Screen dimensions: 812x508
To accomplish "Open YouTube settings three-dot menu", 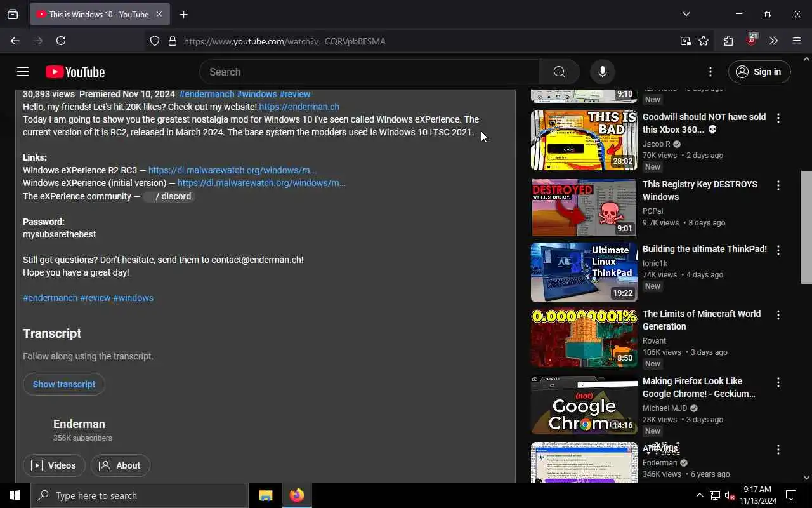I will [710, 72].
